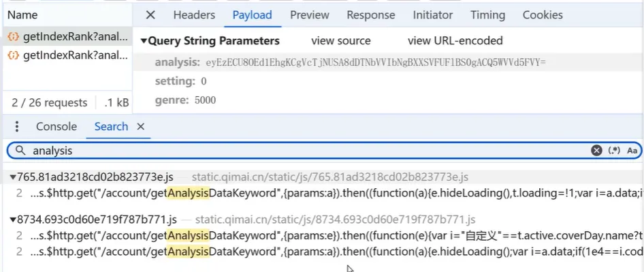Open the drawer three-dot menu

click(x=17, y=126)
